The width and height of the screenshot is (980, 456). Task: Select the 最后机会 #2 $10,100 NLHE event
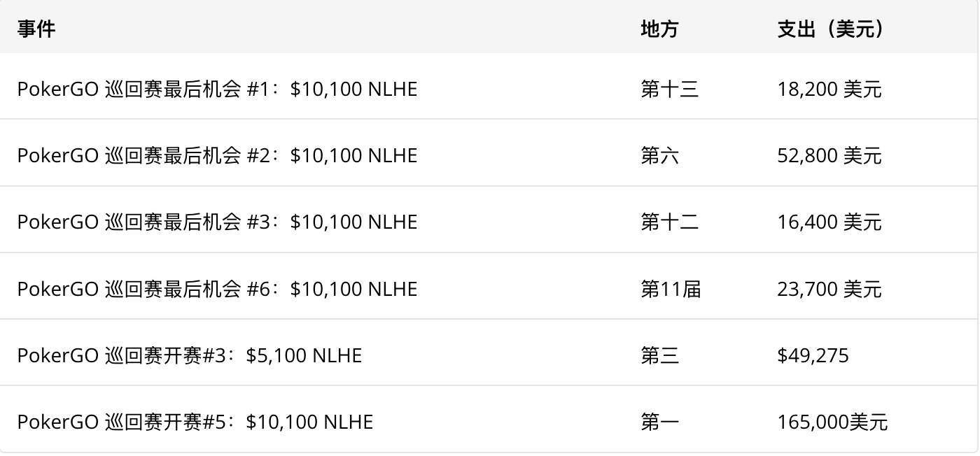coord(217,155)
